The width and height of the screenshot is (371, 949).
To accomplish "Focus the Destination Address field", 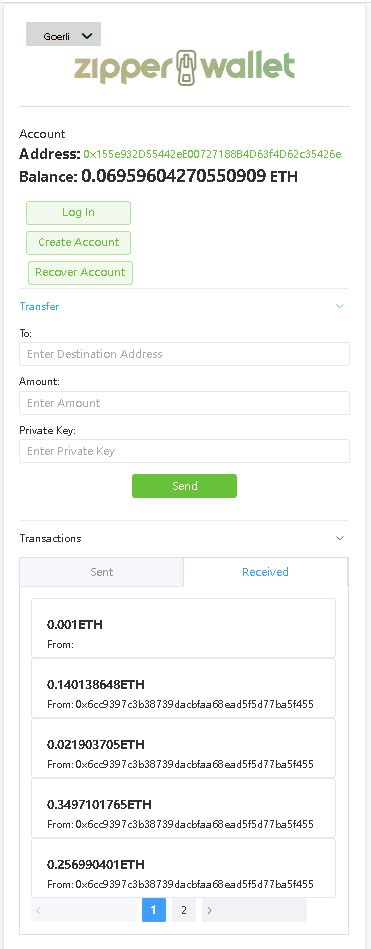I will tap(185, 354).
